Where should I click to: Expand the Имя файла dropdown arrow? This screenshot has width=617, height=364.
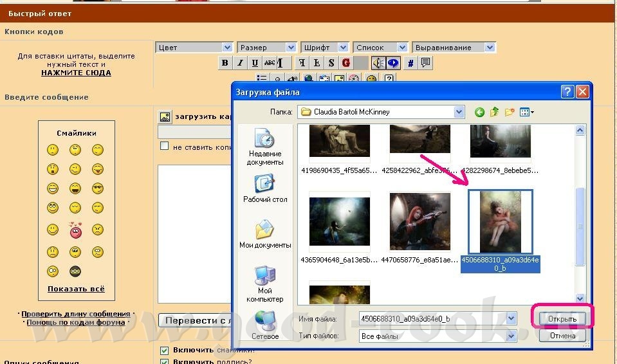tap(511, 318)
